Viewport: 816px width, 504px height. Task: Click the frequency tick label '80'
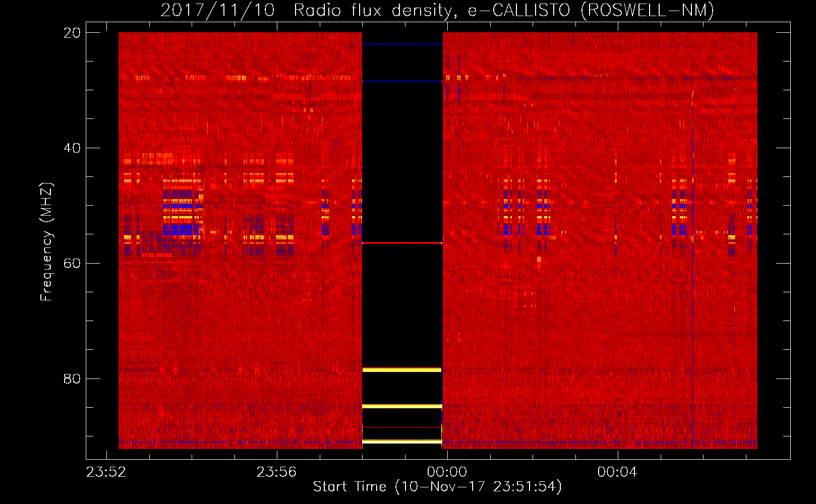pos(72,379)
